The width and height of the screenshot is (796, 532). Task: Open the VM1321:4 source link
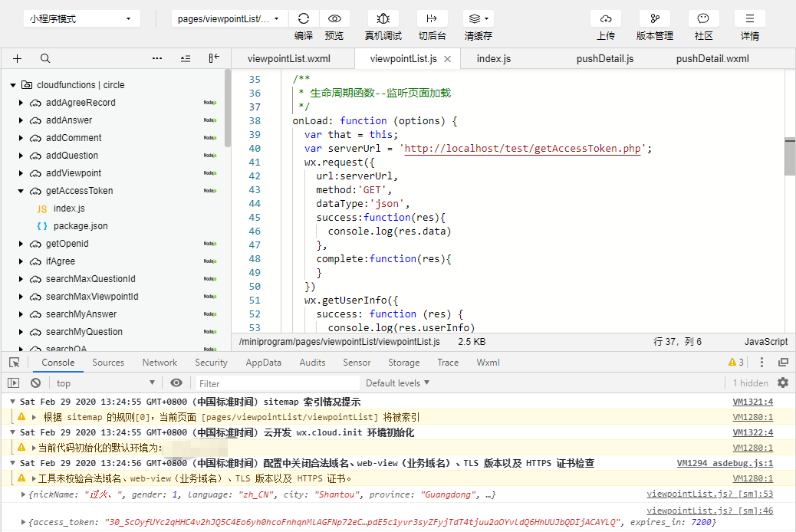pos(753,402)
